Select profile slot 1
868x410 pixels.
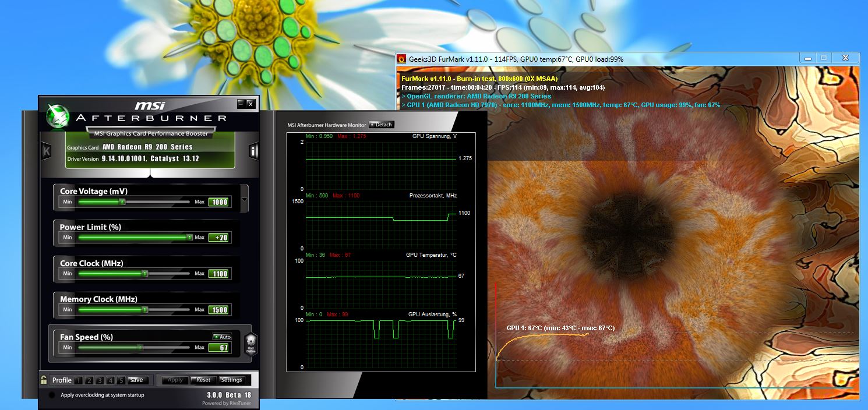[x=78, y=380]
